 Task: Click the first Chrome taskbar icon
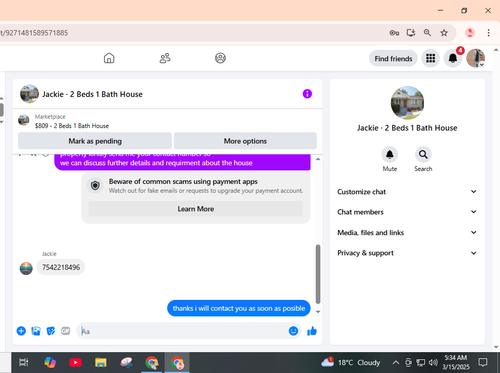point(152,362)
